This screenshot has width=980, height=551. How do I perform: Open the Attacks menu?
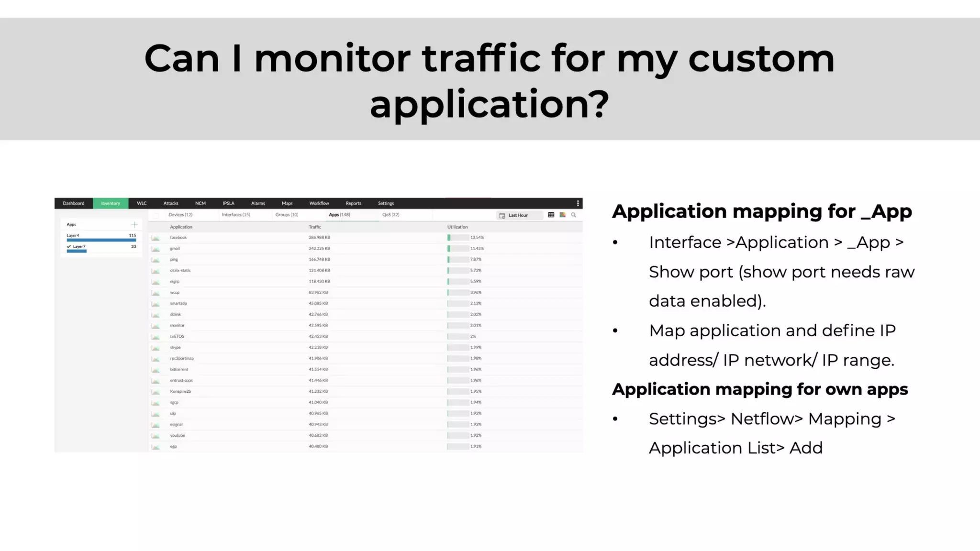click(x=171, y=203)
